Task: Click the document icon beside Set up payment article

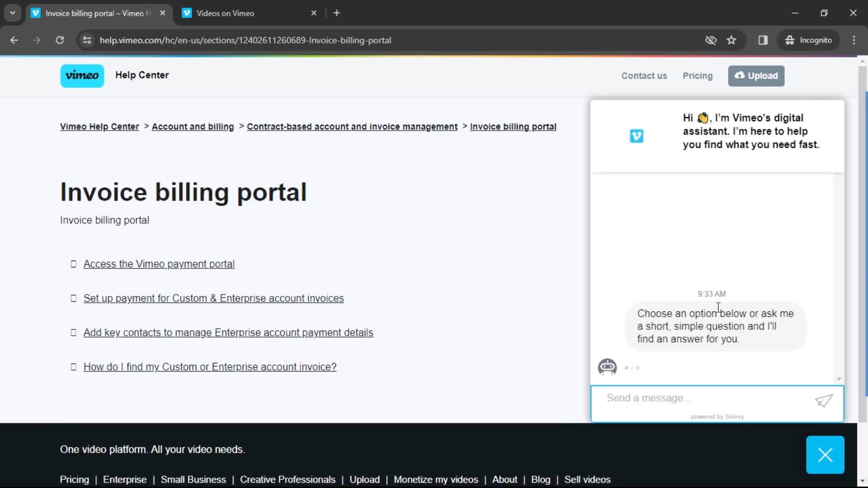Action: pos(73,298)
